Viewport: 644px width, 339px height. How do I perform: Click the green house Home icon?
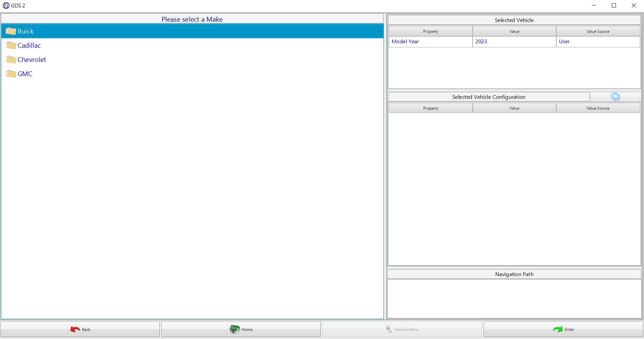pos(234,329)
